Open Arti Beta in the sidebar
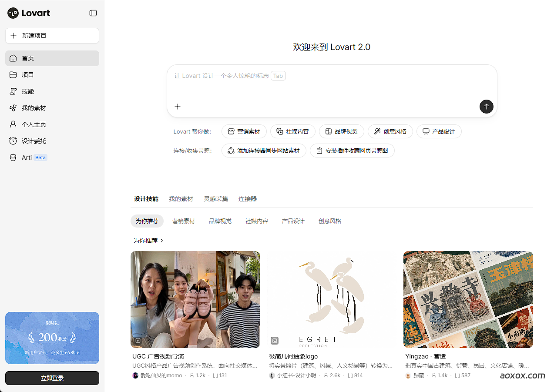 [x=52, y=157]
